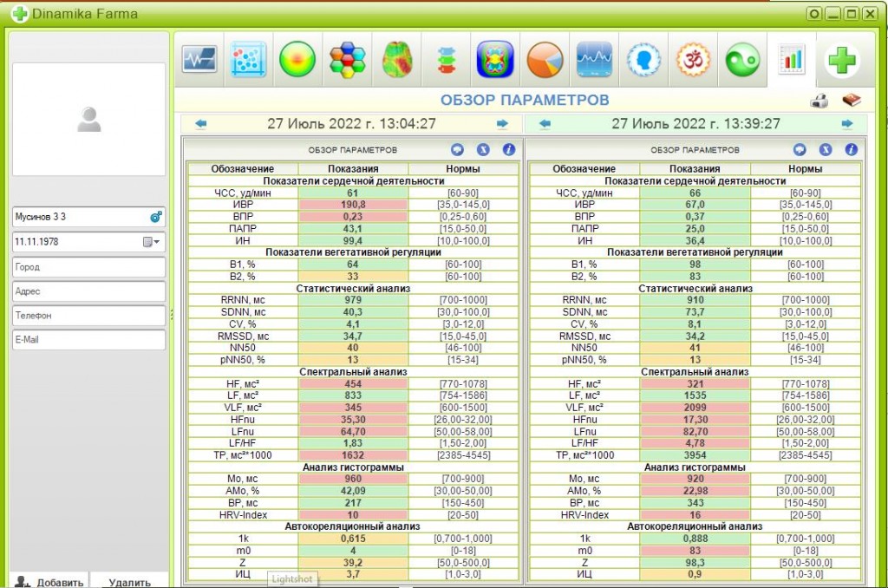This screenshot has width=888, height=588.
Task: Expand the birth date calendar dropdown
Action: pos(151,242)
